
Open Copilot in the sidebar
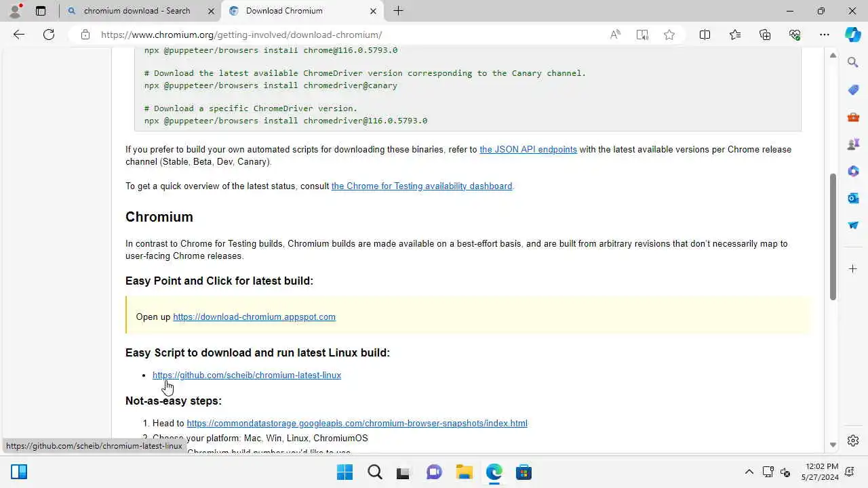[x=853, y=35]
